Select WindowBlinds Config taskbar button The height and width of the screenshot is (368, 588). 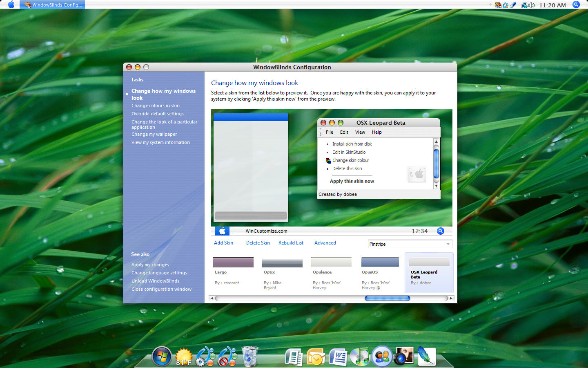point(52,5)
